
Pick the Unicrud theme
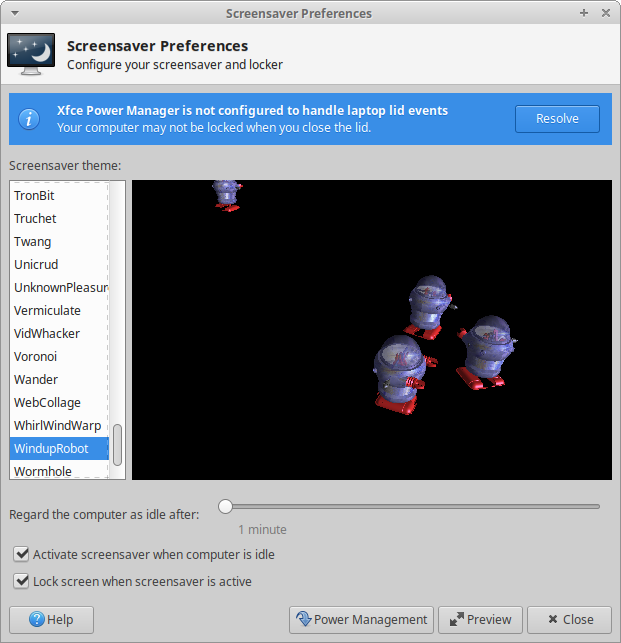coord(59,264)
